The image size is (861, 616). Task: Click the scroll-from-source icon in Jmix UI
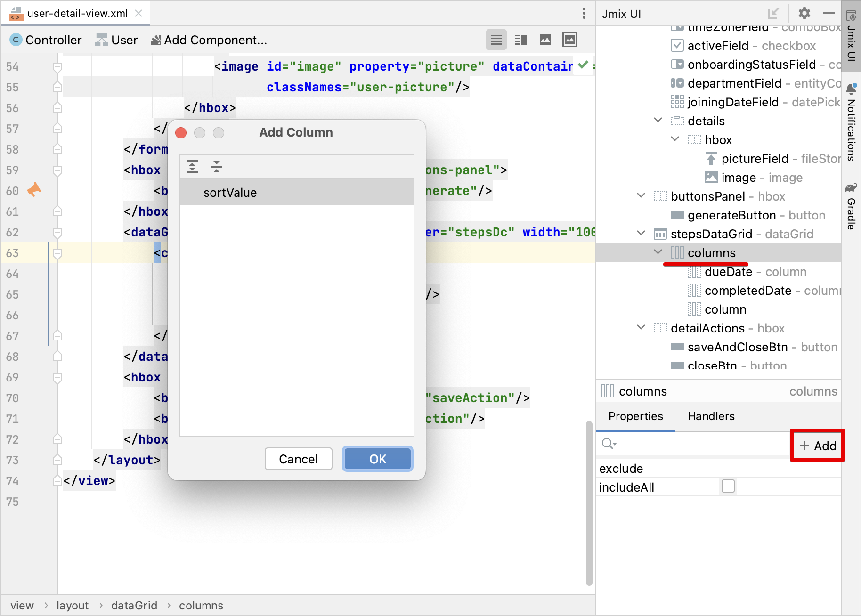tap(773, 13)
